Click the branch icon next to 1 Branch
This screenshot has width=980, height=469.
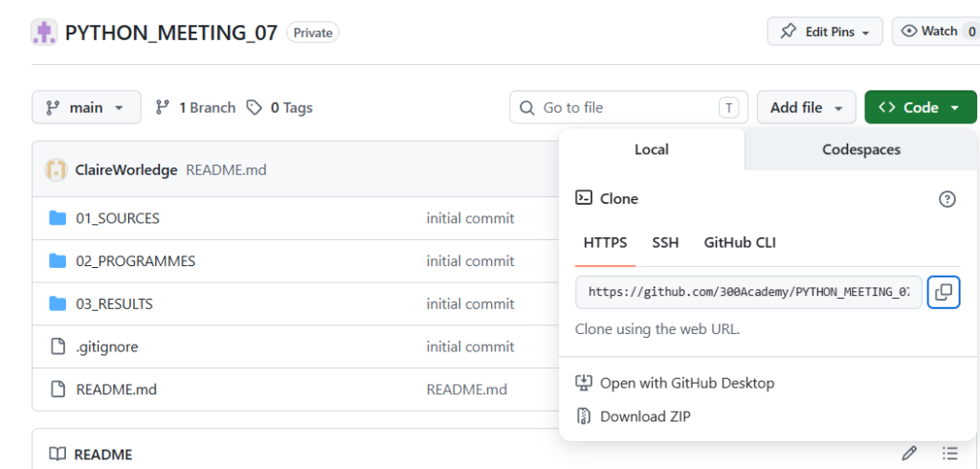[163, 107]
